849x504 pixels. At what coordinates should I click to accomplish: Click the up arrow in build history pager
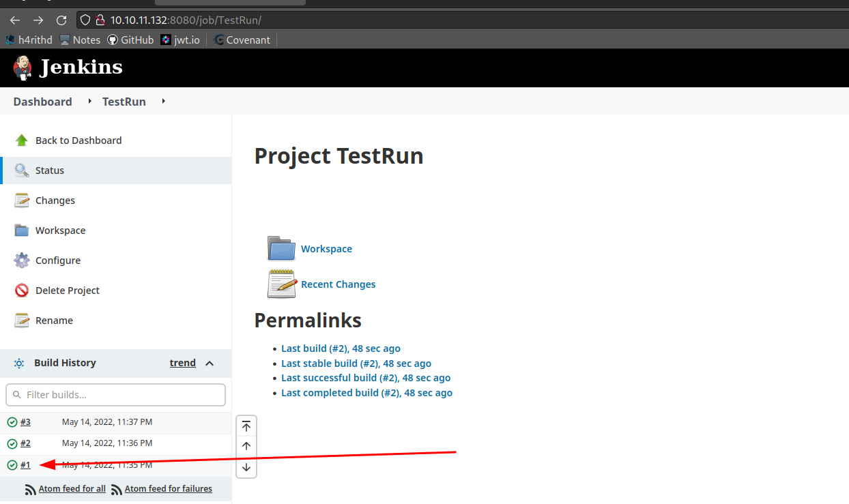(x=246, y=446)
